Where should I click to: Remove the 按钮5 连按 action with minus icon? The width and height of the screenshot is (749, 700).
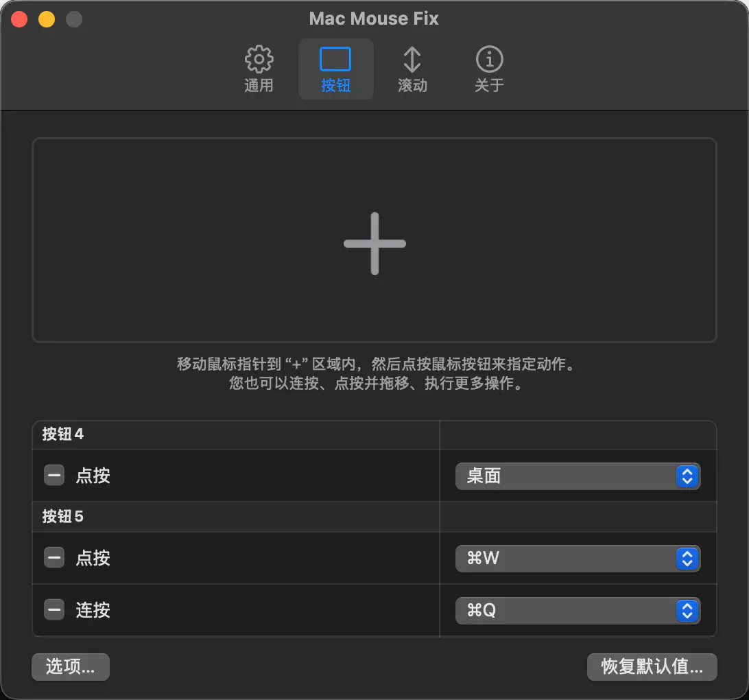(54, 609)
